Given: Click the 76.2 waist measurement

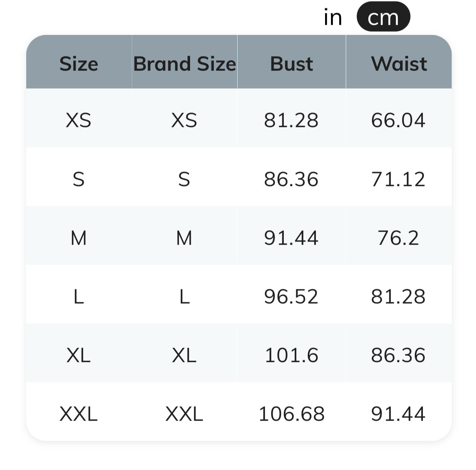Looking at the screenshot, I should tap(398, 238).
